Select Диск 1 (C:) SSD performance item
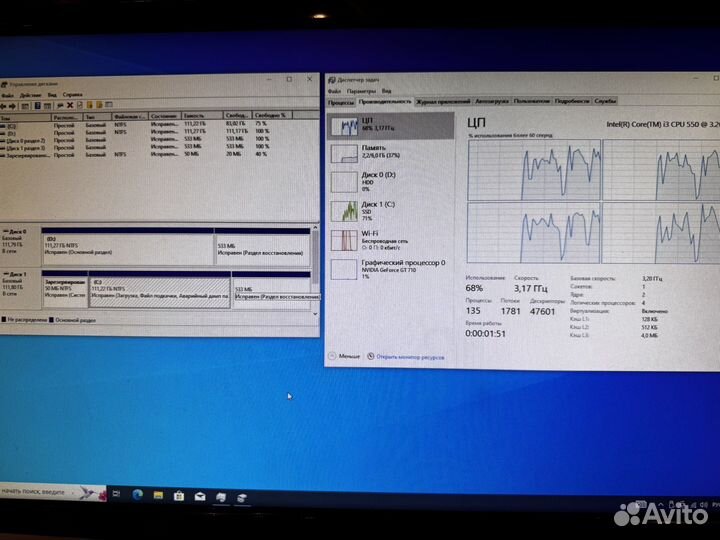This screenshot has width=720, height=540. coord(391,211)
